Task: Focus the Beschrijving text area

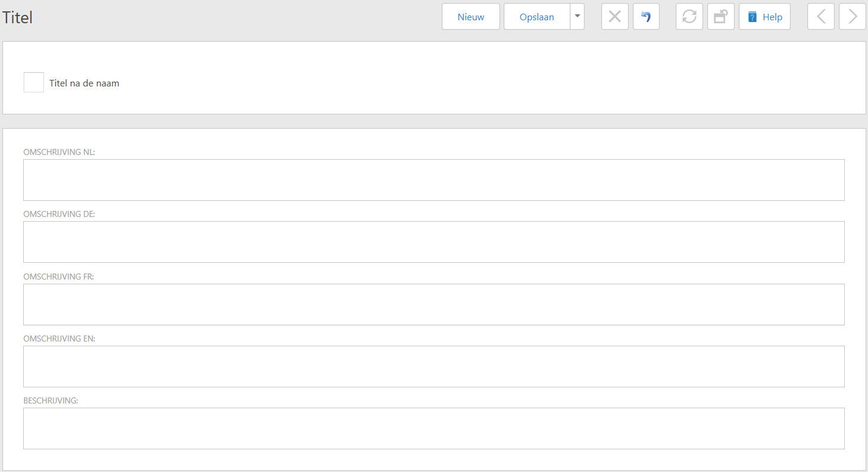Action: [x=433, y=428]
